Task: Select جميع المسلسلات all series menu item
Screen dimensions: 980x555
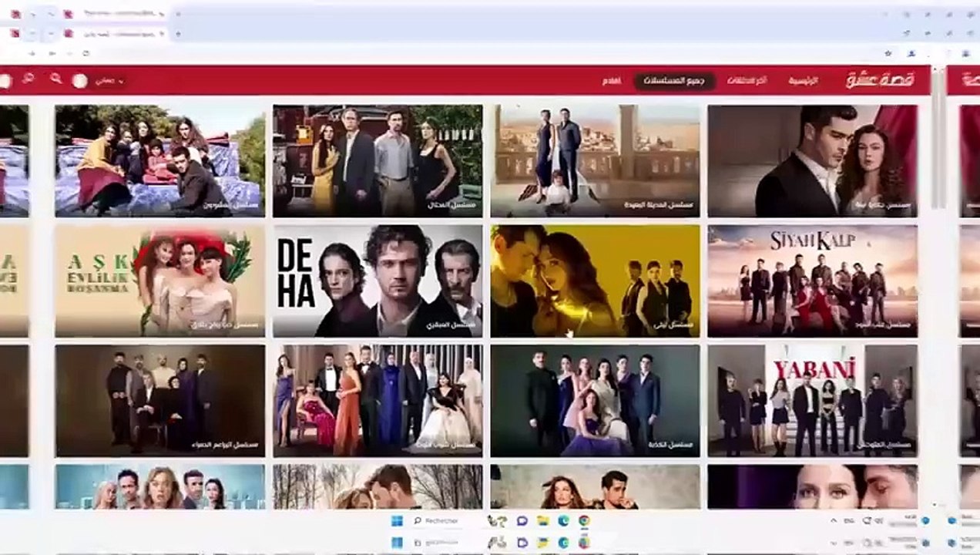Action: [x=674, y=81]
